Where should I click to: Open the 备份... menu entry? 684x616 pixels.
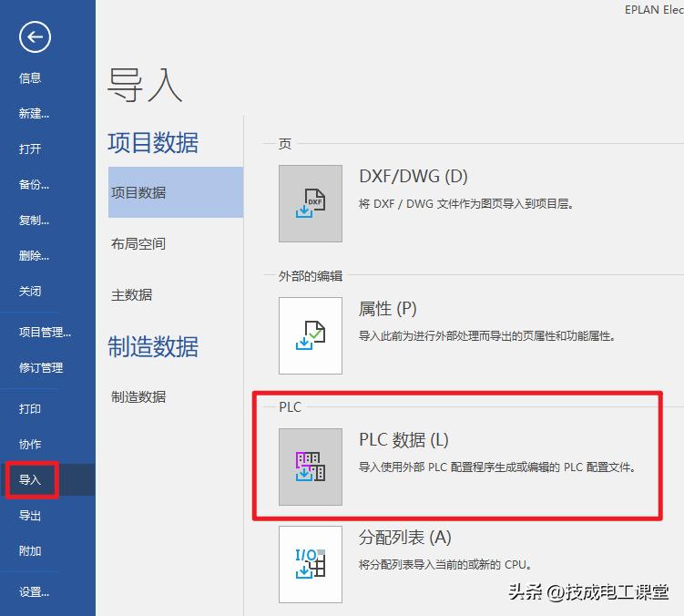pyautogui.click(x=34, y=185)
